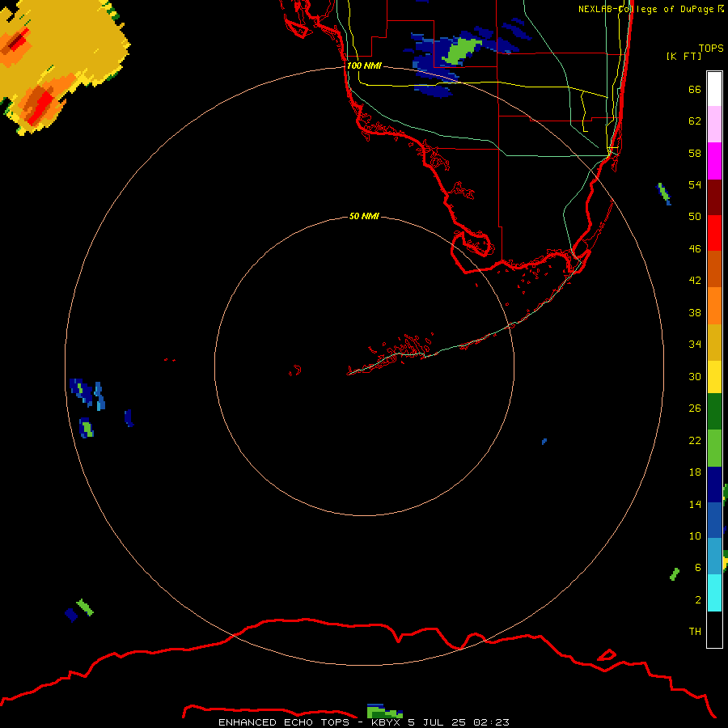Click the legend value 54
The height and width of the screenshot is (728, 728).
pyautogui.click(x=695, y=184)
